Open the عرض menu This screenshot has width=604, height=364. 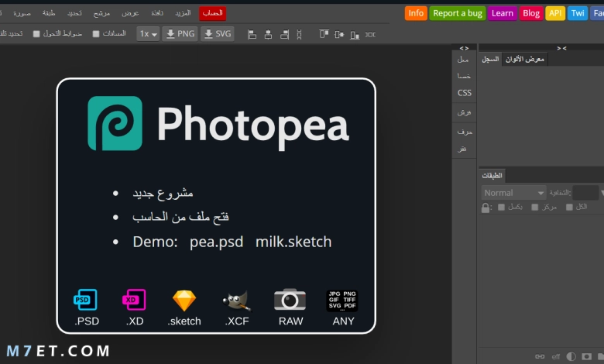130,13
